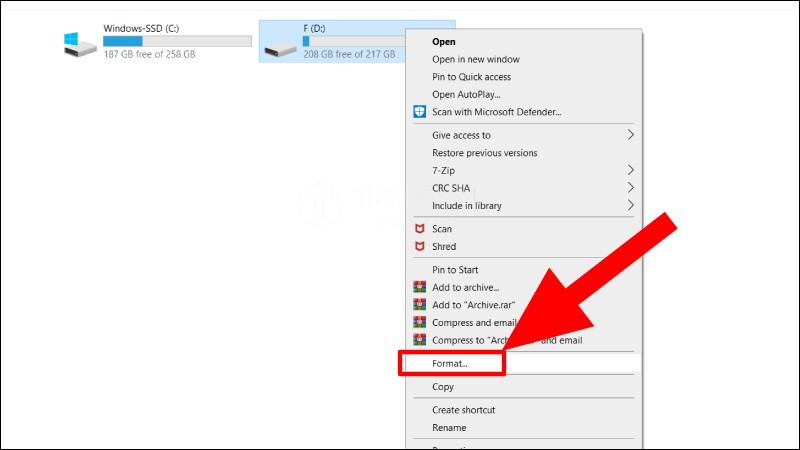The width and height of the screenshot is (800, 450).
Task: Select Create shortcut in the context menu
Action: click(463, 410)
